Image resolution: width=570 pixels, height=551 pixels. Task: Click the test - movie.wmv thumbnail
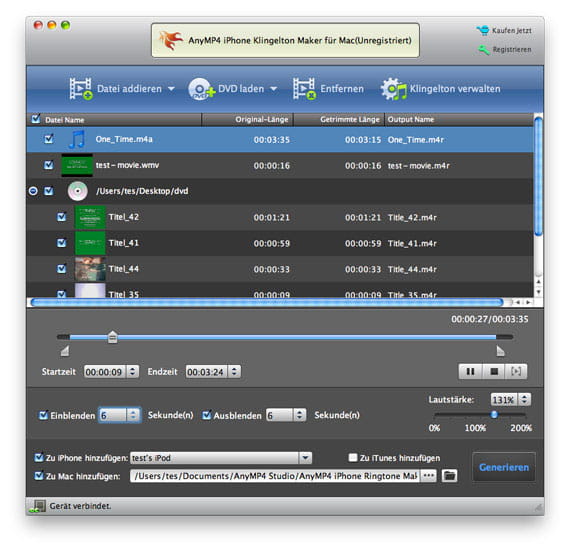77,165
